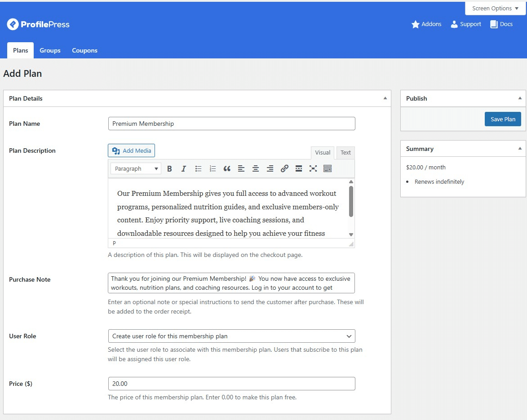527x420 pixels.
Task: Click the Save Plan button
Action: (503, 119)
